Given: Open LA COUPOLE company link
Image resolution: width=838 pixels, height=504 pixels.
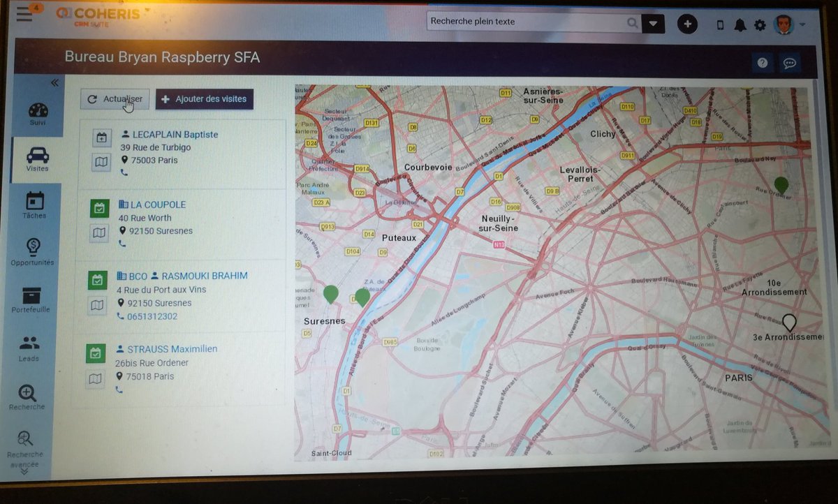Looking at the screenshot, I should (x=159, y=205).
